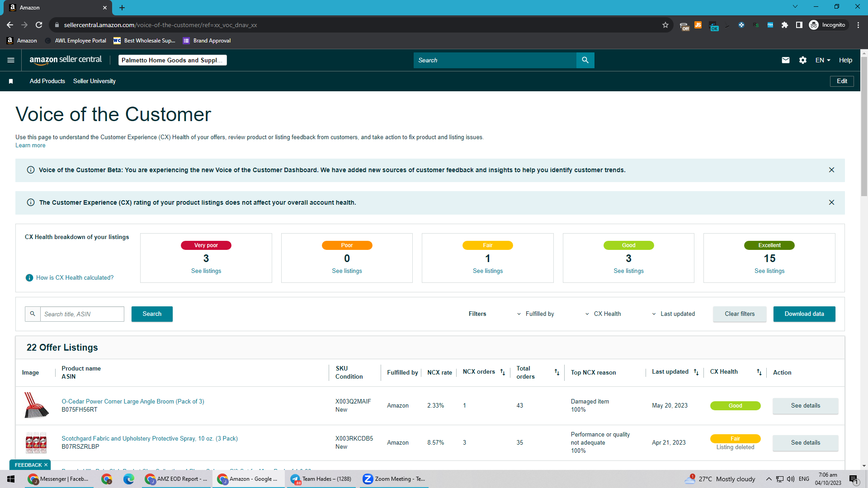Open the Amazon bookmark in bookmarks bar
Image resolution: width=868 pixels, height=488 pixels.
(22, 41)
